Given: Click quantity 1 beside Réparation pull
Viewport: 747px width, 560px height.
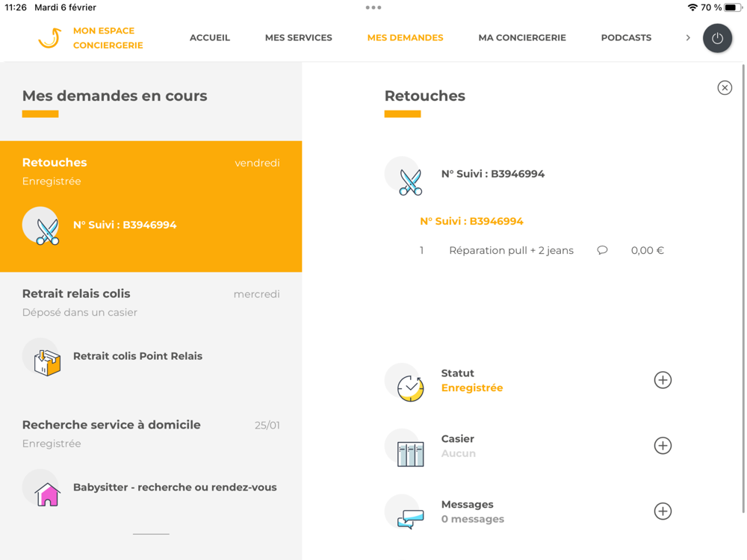Looking at the screenshot, I should click(x=421, y=250).
